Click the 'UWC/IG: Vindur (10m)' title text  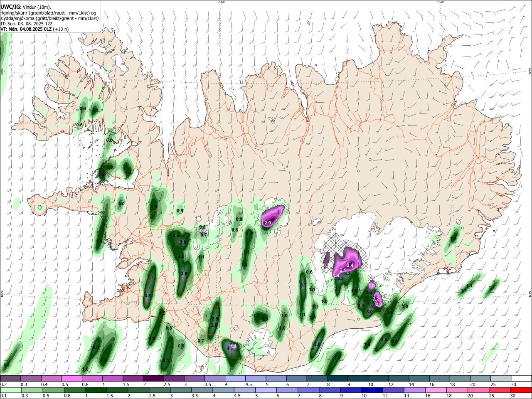point(25,7)
